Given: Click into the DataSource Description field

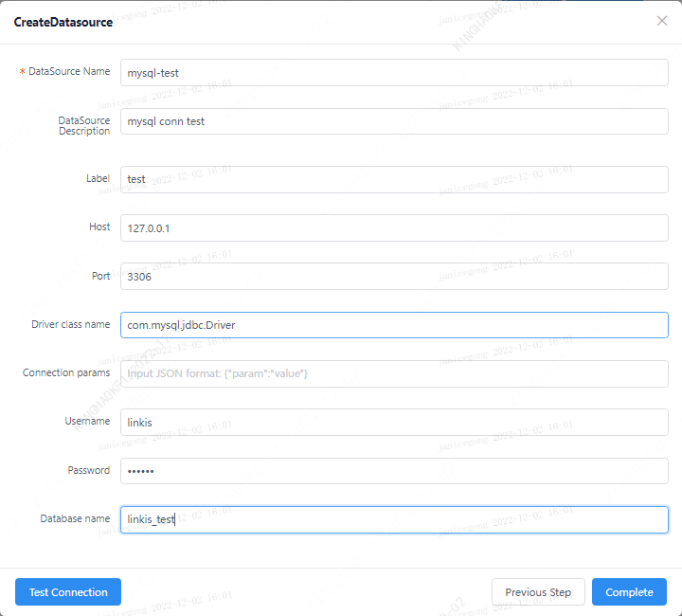Looking at the screenshot, I should tap(394, 121).
